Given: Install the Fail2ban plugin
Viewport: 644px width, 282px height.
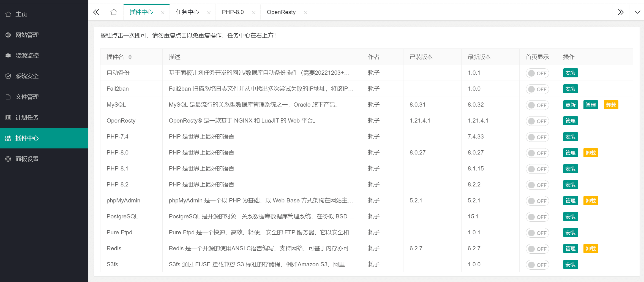Looking at the screenshot, I should click(x=570, y=89).
